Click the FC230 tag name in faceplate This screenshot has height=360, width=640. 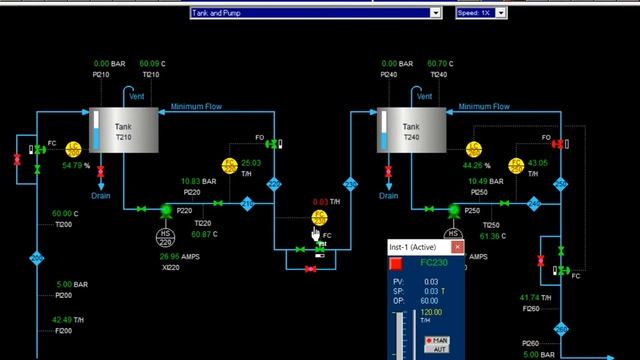(433, 262)
